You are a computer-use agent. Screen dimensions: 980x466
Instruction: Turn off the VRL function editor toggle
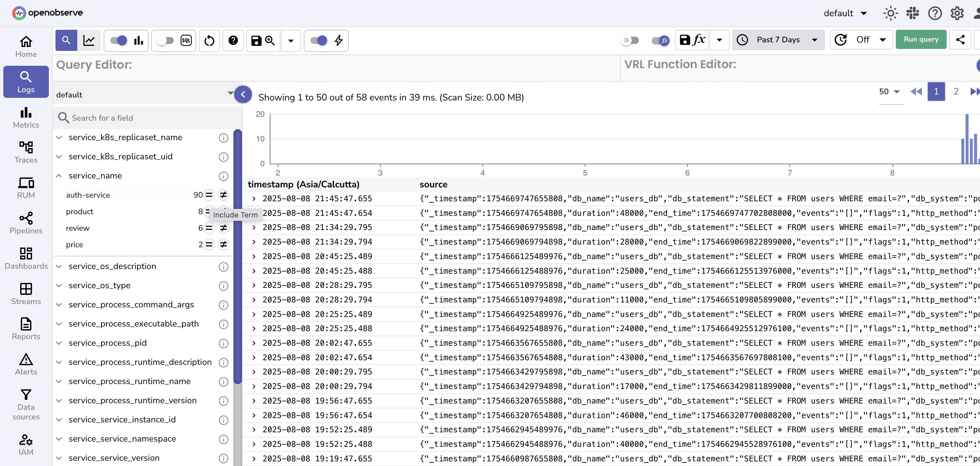661,40
